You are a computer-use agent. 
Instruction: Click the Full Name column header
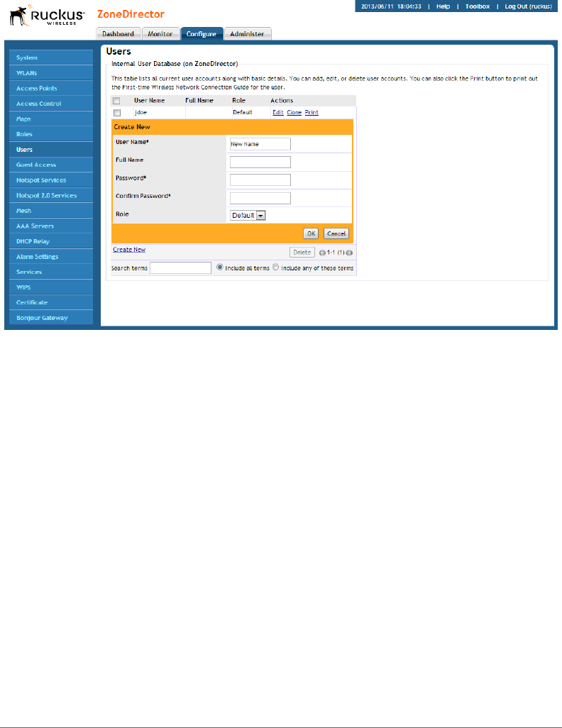coord(199,100)
